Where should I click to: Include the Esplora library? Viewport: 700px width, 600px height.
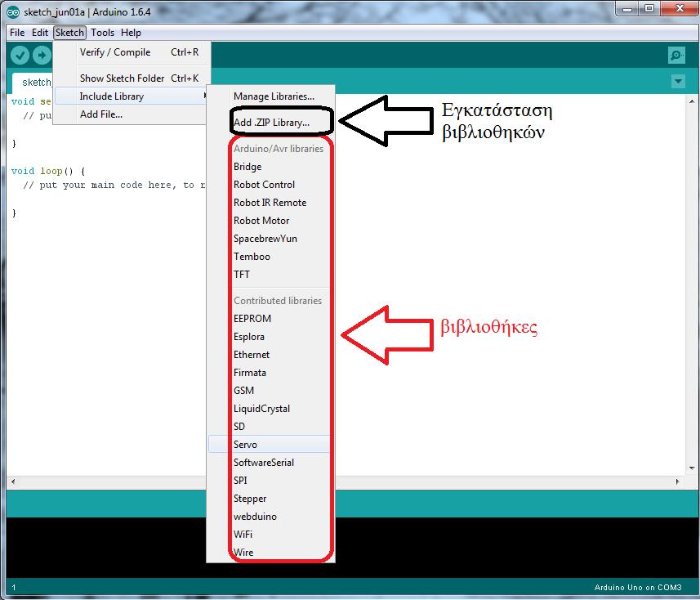270,337
